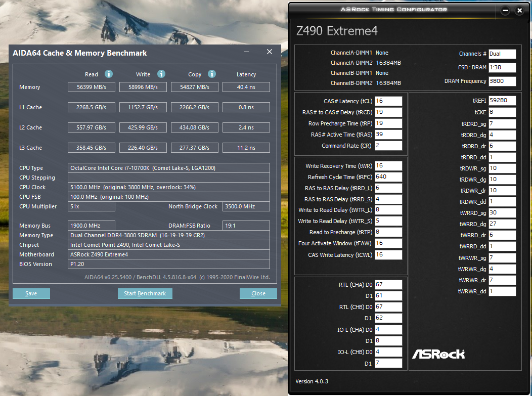The image size is (532, 396).
Task: Click the IO-L (CHB) D1 field showing 7
Action: (x=388, y=363)
